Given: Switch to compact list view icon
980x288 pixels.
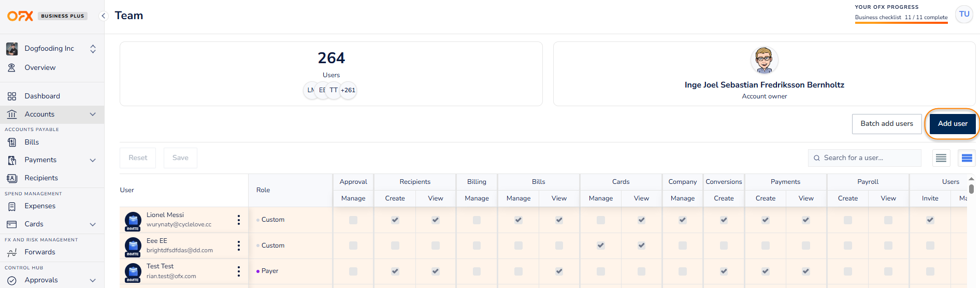Looking at the screenshot, I should point(941,158).
